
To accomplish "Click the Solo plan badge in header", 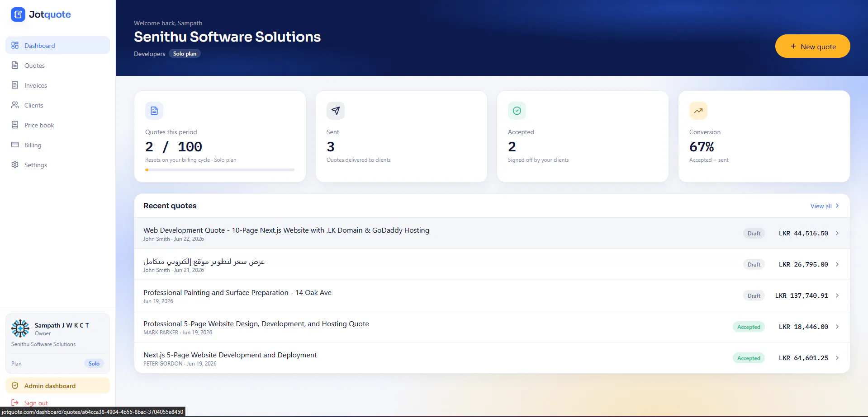I will tap(185, 53).
